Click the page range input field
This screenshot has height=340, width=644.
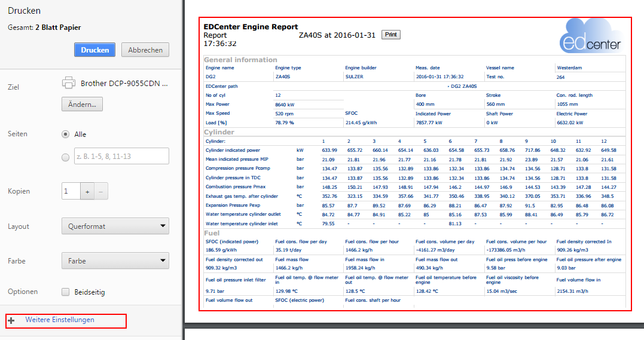pos(121,157)
